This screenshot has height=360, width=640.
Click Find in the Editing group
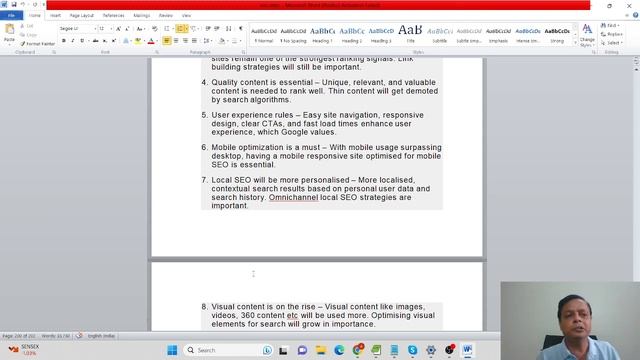click(611, 25)
